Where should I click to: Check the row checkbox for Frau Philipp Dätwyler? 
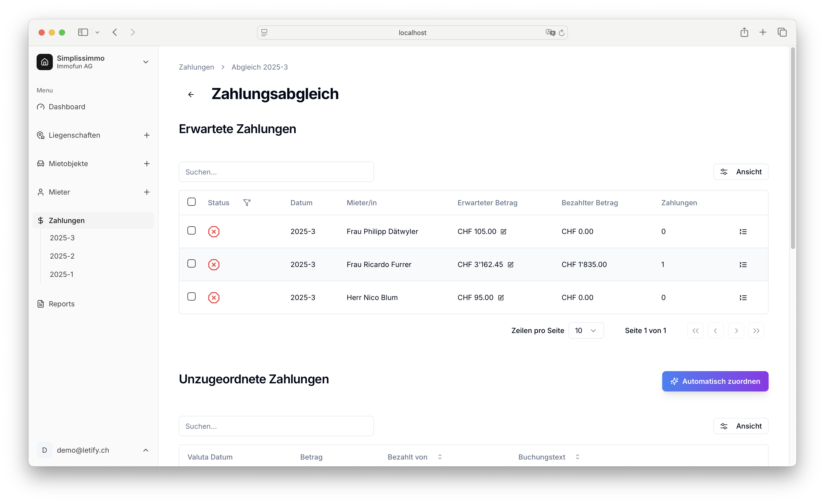[192, 230]
